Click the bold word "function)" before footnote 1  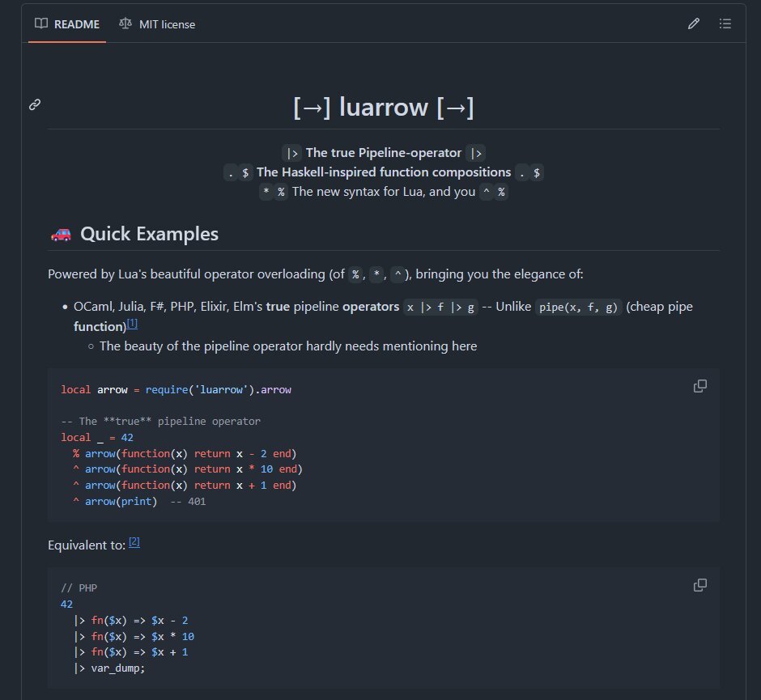point(100,326)
